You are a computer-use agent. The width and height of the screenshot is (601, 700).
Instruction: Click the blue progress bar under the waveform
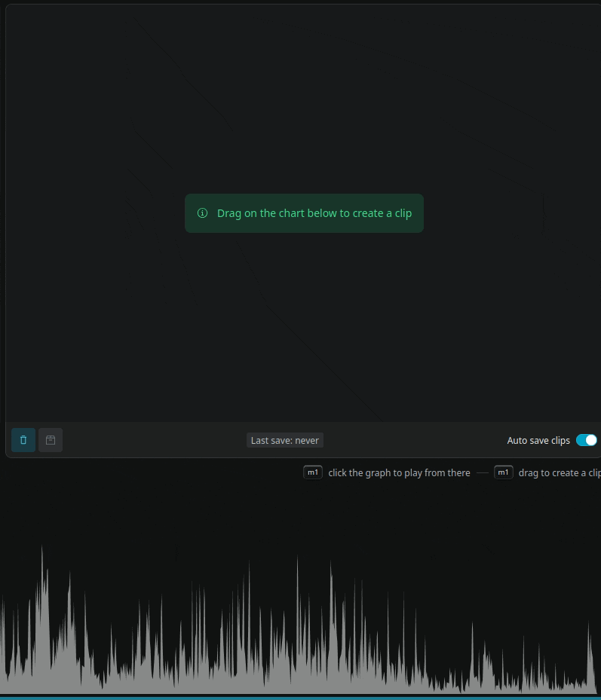coord(300,697)
